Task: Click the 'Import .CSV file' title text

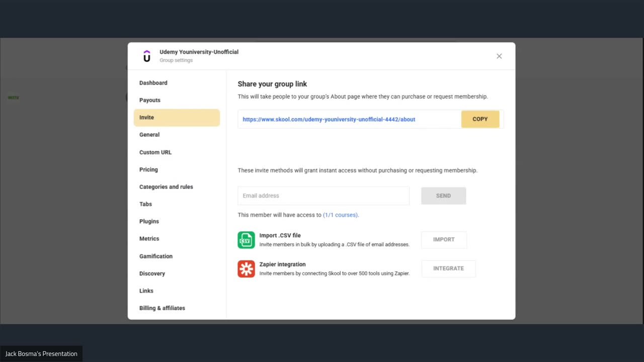Action: (x=280, y=235)
